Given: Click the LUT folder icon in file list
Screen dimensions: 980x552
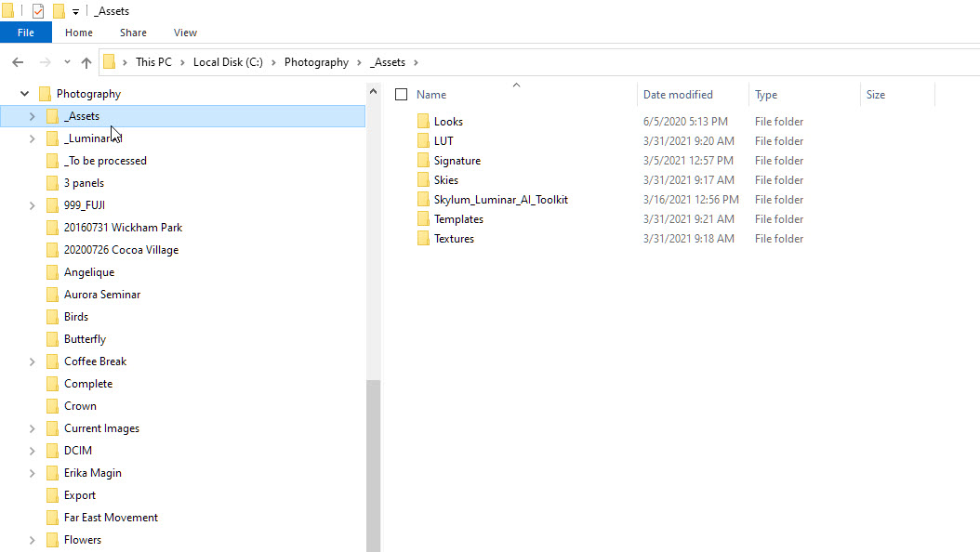Looking at the screenshot, I should (423, 141).
